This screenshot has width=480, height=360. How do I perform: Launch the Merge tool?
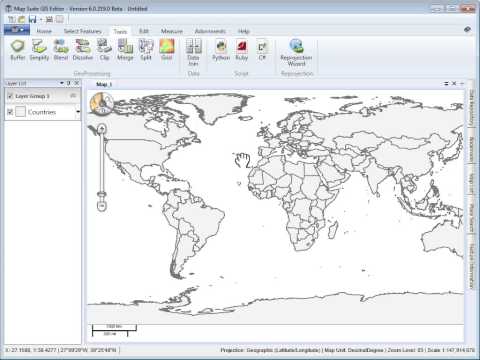point(125,50)
